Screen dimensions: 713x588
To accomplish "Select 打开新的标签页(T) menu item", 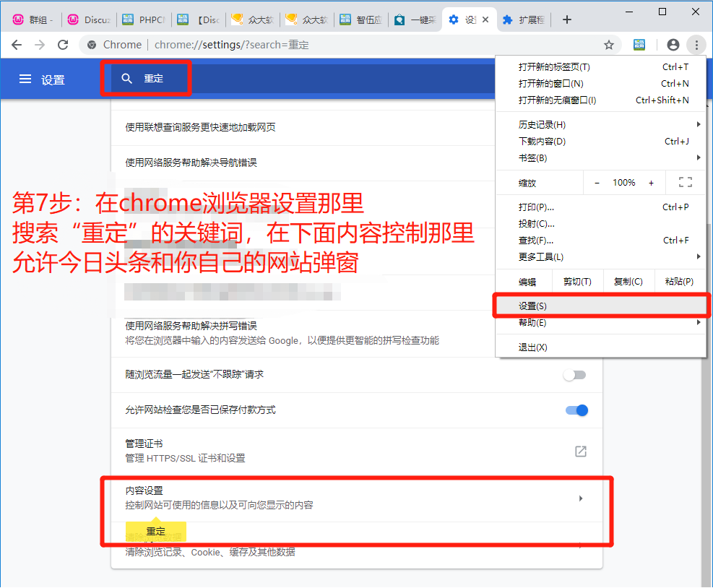I will [600, 67].
